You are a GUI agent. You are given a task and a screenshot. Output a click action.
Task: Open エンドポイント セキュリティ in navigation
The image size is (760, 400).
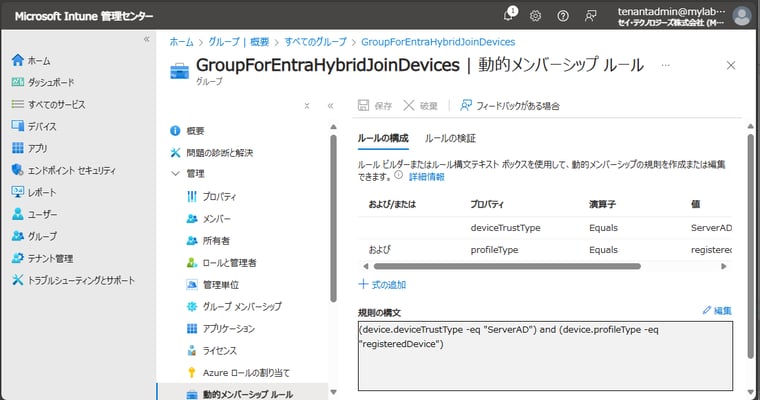click(63, 170)
